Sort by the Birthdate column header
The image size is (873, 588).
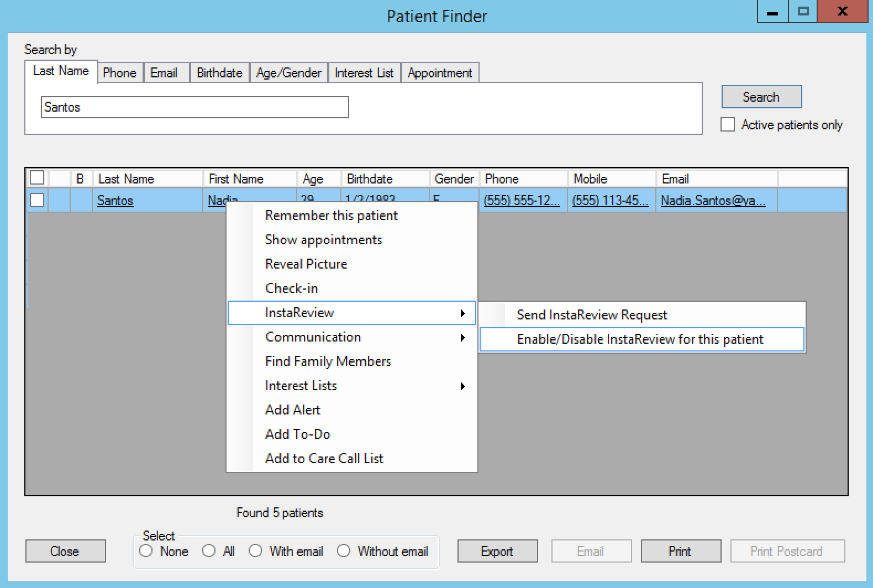click(385, 179)
